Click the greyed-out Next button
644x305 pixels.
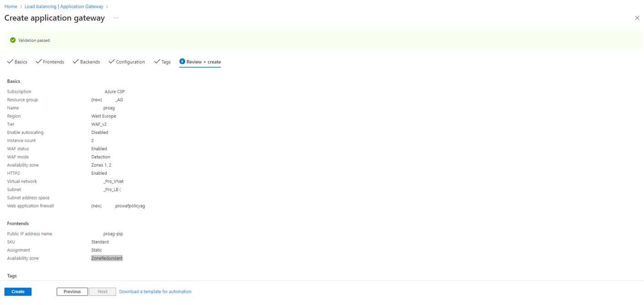coord(102,292)
